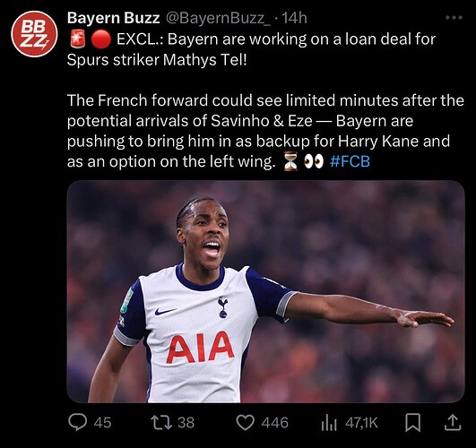Image resolution: width=476 pixels, height=448 pixels.
Task: Click the 47,1K views count
Action: [361, 423]
